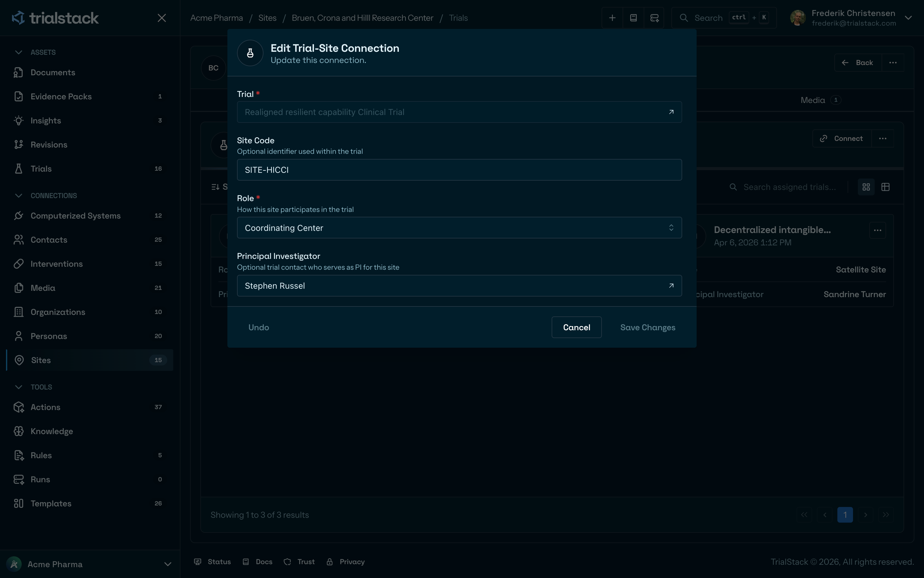This screenshot has width=924, height=578.
Task: Click the notebook icon in top toolbar
Action: coord(633,18)
